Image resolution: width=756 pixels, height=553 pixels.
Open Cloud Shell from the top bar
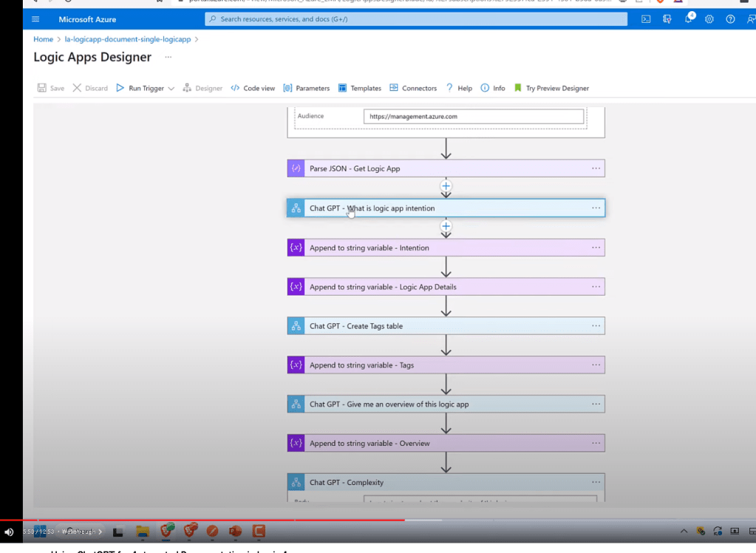[x=646, y=19]
